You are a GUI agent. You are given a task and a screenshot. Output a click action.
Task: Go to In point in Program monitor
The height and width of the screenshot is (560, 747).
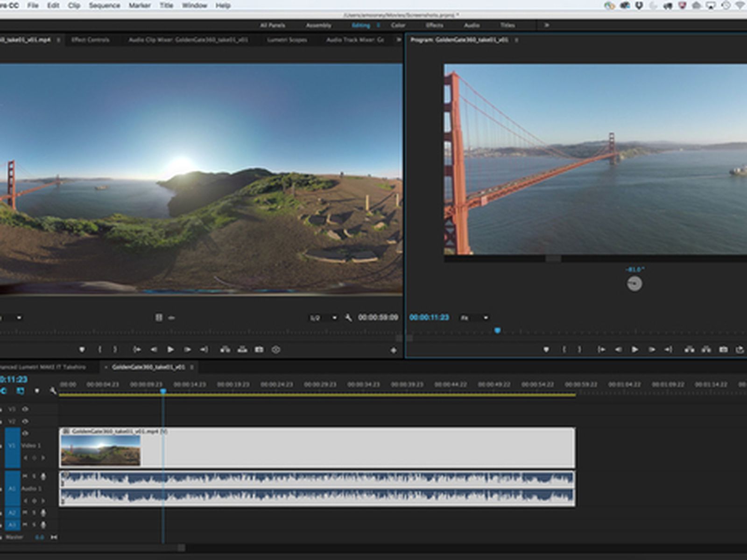[601, 350]
